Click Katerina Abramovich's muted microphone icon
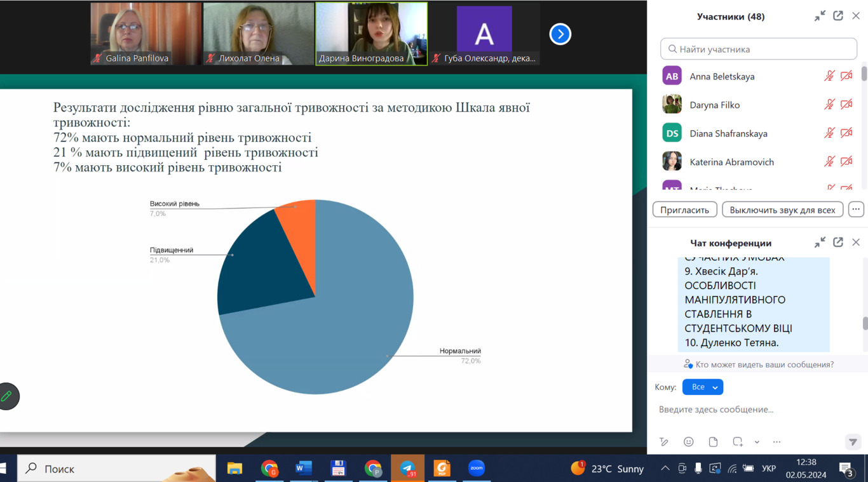 tap(829, 162)
